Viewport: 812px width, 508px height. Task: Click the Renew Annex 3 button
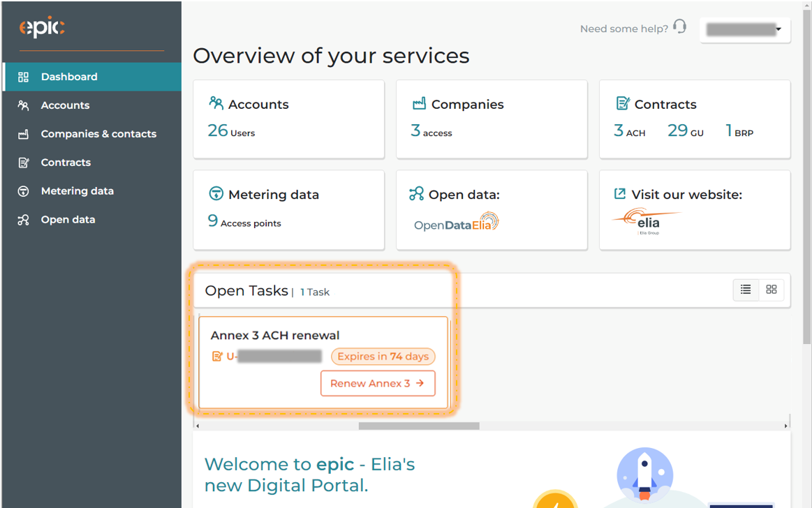(x=378, y=383)
